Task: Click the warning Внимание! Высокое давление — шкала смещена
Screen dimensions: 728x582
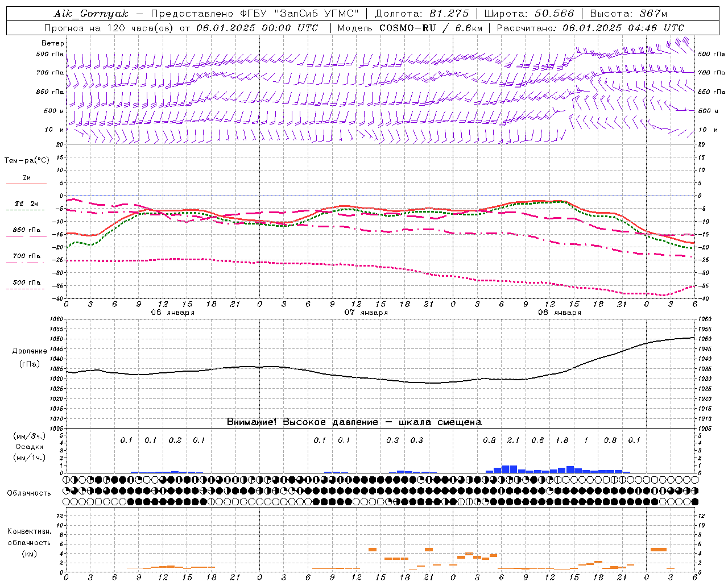Action: [x=354, y=422]
